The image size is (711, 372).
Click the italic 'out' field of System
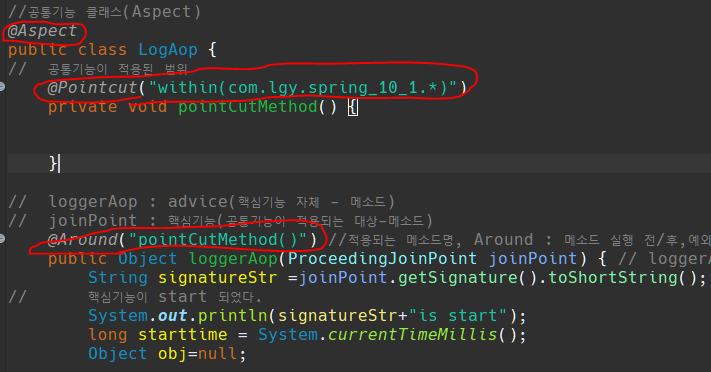pos(172,316)
